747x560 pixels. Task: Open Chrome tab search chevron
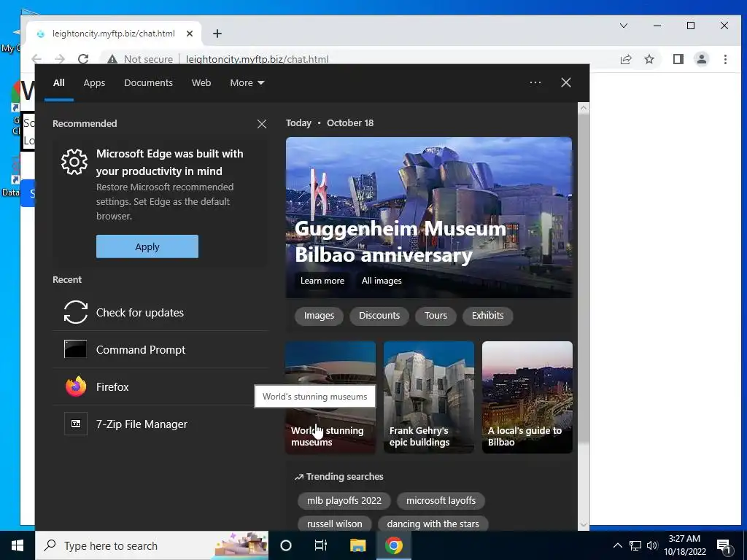[x=624, y=26]
